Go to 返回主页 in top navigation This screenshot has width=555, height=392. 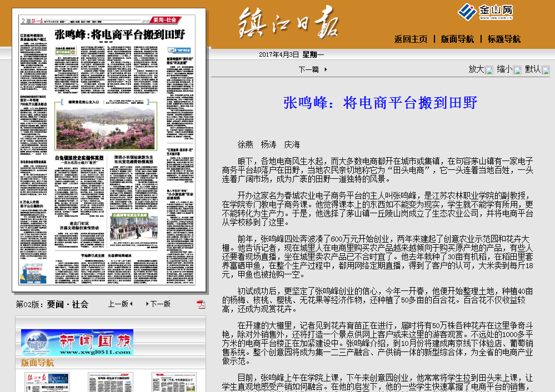click(411, 39)
